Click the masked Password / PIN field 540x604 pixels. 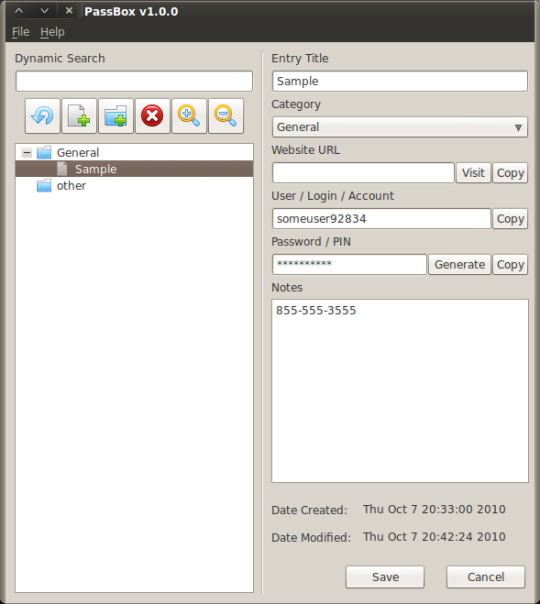click(349, 264)
